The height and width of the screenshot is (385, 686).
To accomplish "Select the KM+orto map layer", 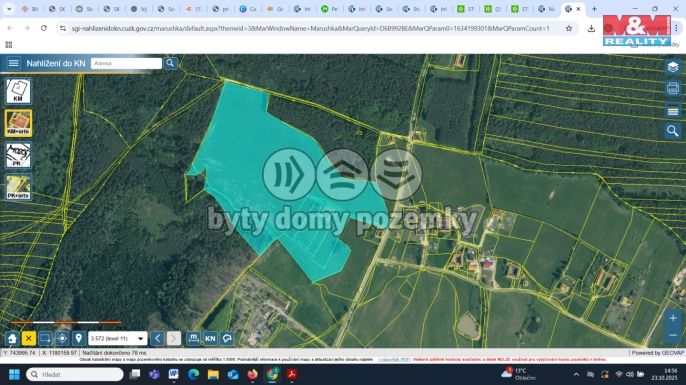I will (x=18, y=123).
